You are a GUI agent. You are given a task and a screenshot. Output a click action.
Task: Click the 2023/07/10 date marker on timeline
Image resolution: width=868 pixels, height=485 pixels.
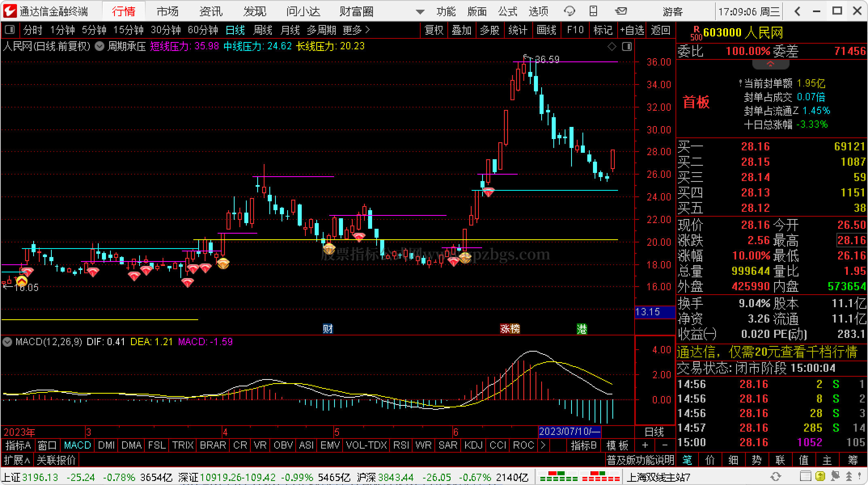point(569,432)
